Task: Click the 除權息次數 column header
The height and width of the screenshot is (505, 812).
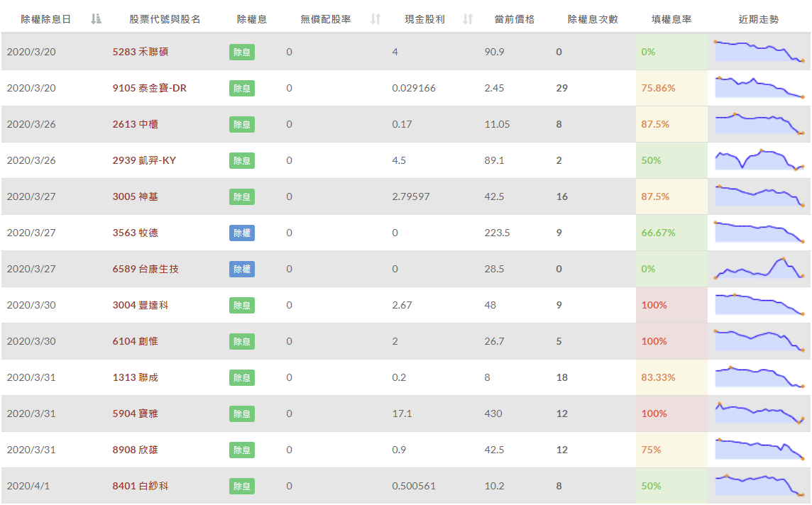Action: pos(593,19)
